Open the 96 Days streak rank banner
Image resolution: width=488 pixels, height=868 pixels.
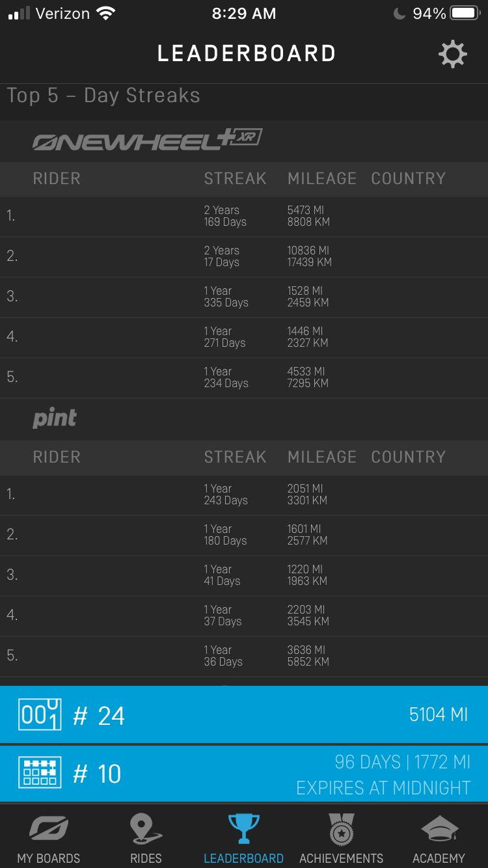[244, 774]
